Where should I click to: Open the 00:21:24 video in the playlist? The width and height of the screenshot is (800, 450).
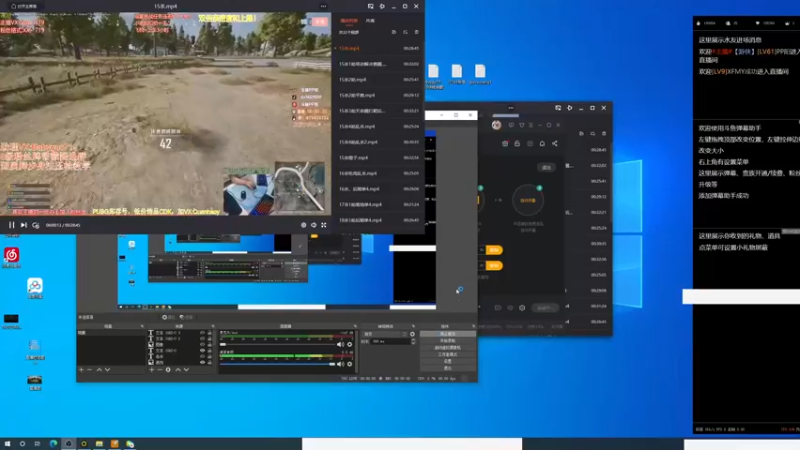378,205
